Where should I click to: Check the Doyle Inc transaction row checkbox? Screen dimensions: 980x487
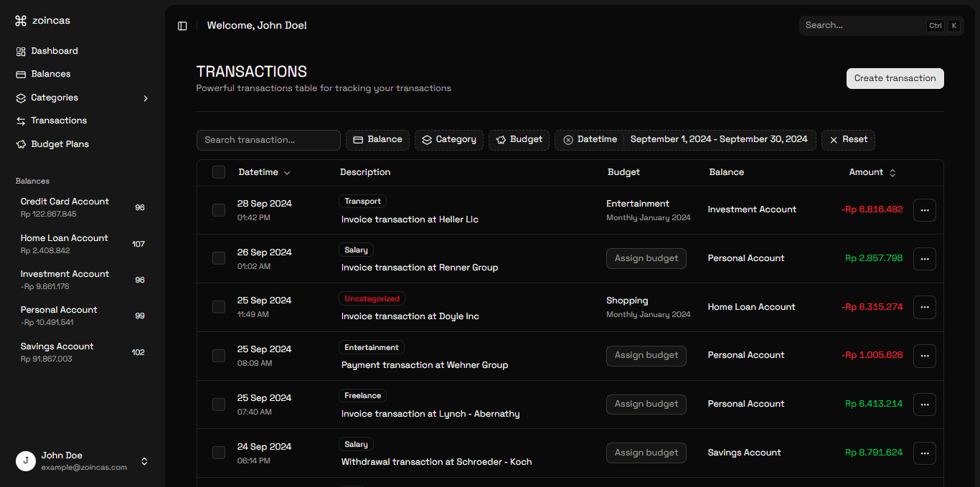click(219, 307)
